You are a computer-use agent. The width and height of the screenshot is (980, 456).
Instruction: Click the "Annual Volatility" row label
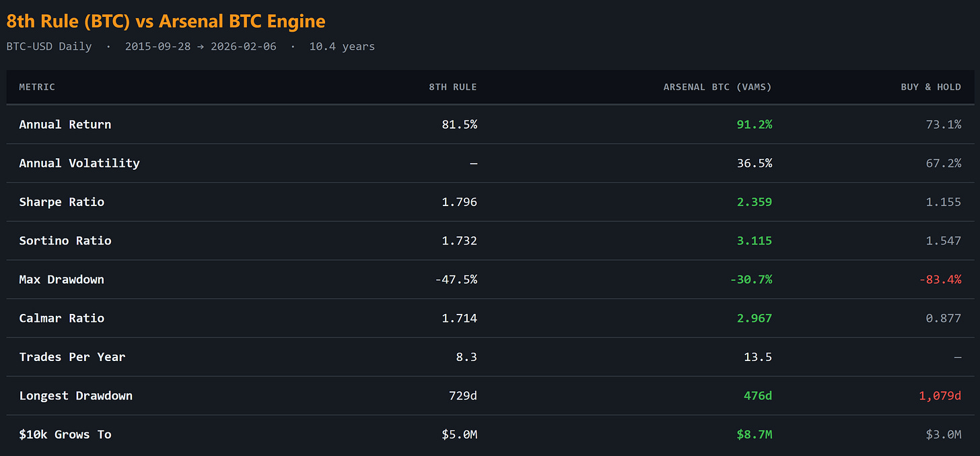79,163
